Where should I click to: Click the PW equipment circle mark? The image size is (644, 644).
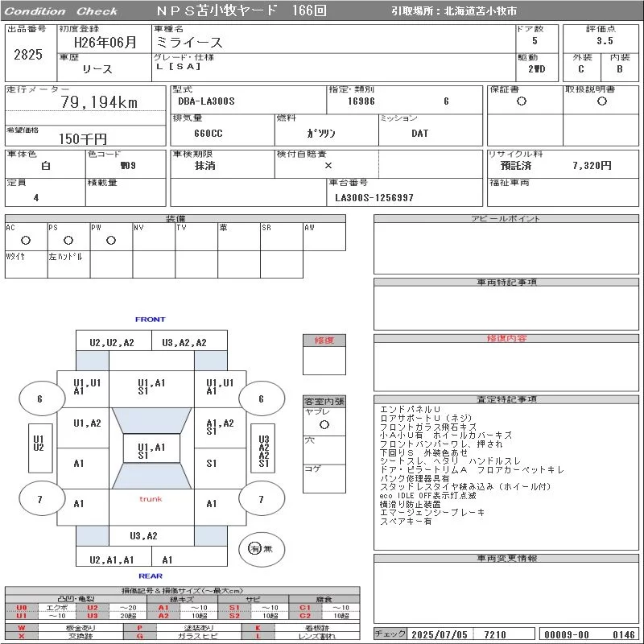pyautogui.click(x=111, y=240)
